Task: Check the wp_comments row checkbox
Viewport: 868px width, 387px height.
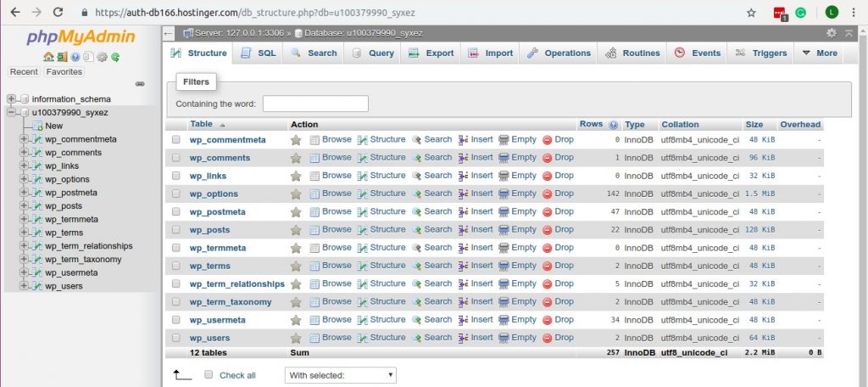Action: (x=176, y=158)
